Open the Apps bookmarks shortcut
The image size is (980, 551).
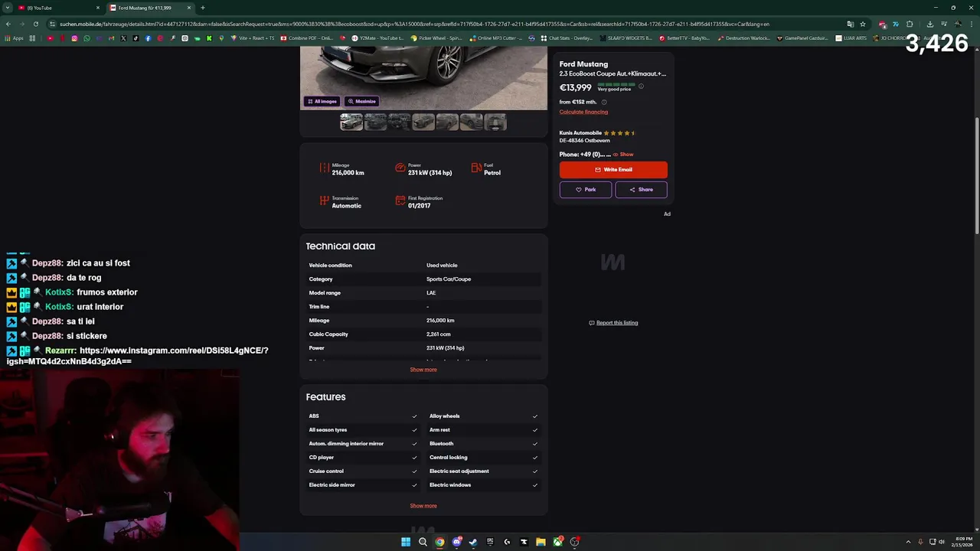tap(15, 38)
